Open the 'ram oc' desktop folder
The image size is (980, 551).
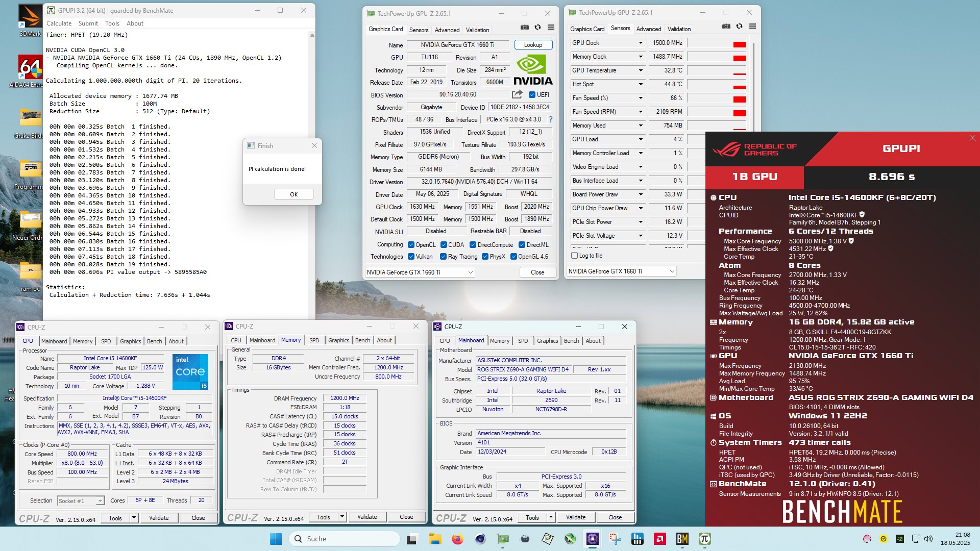pyautogui.click(x=30, y=277)
